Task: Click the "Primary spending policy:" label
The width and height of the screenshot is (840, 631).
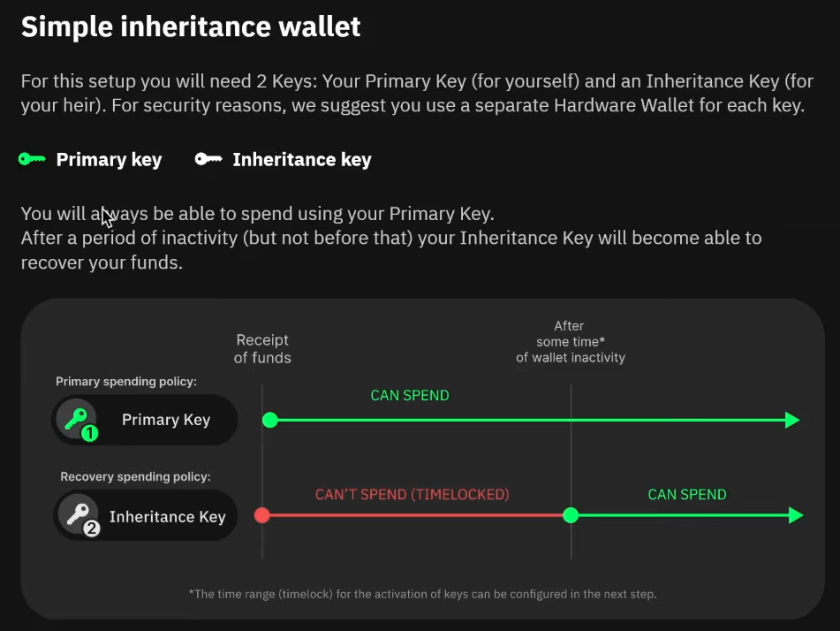Action: tap(125, 382)
